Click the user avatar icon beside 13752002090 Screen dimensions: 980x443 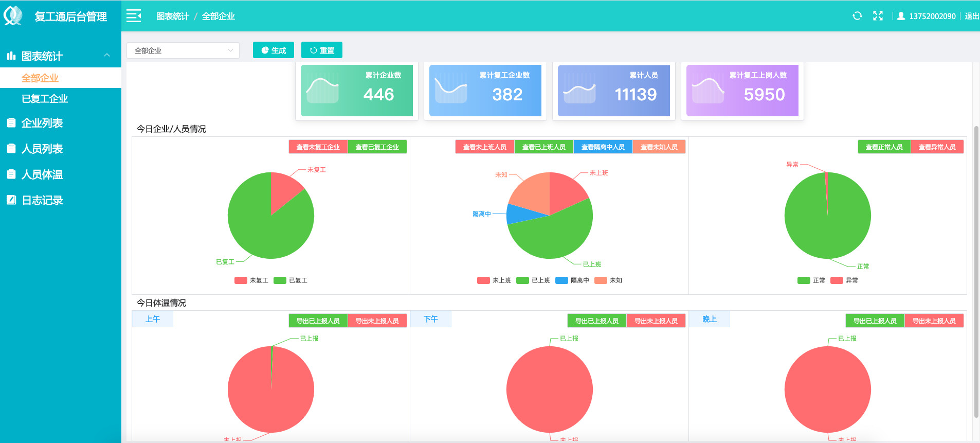pos(901,16)
